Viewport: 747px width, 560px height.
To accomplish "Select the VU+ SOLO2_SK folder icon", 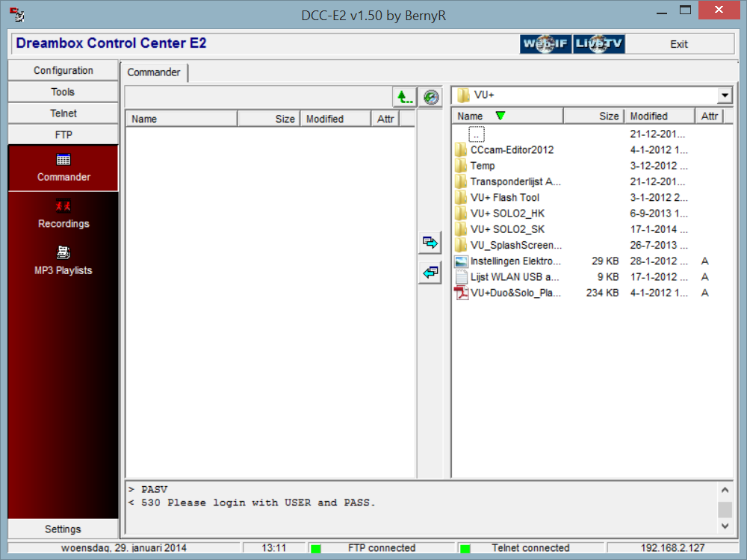I will click(461, 229).
